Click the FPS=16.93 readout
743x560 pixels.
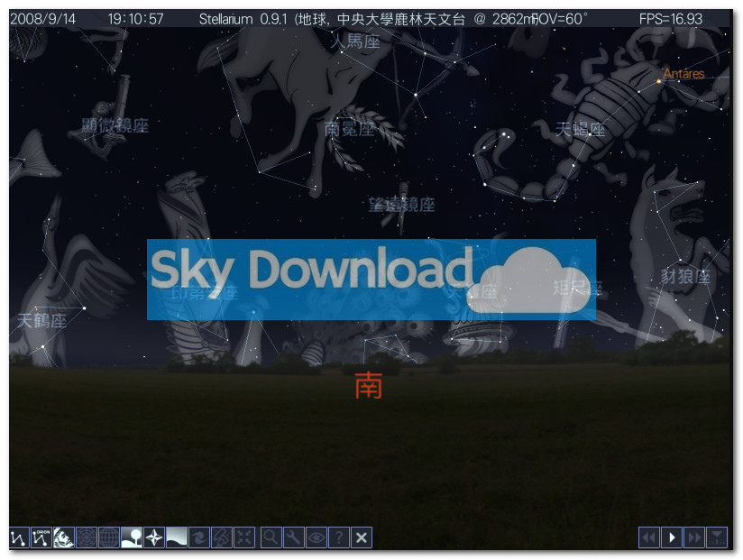671,19
